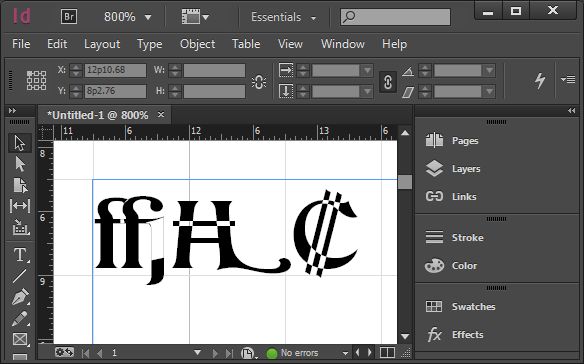This screenshot has width=584, height=364.
Task: Toggle split layout view button
Action: (387, 352)
